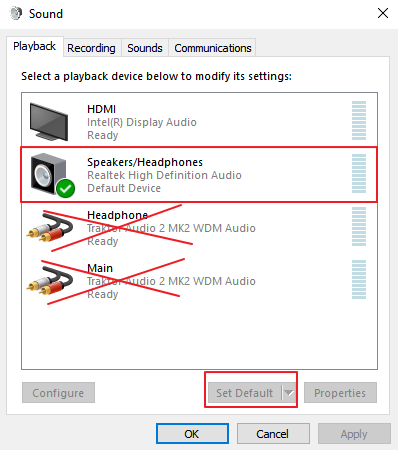This screenshot has width=398, height=450.
Task: Click the Configure button
Action: (x=58, y=393)
